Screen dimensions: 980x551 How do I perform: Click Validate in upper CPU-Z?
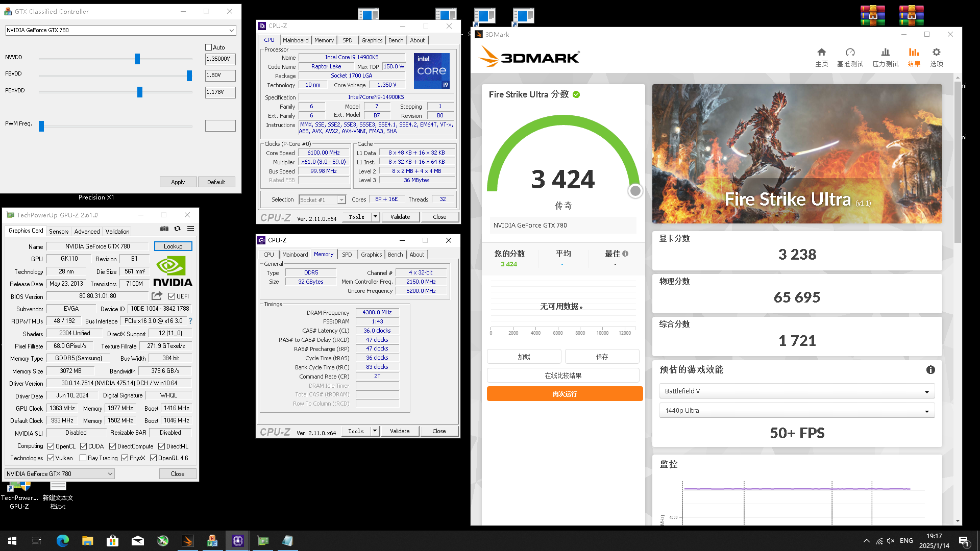coord(400,217)
